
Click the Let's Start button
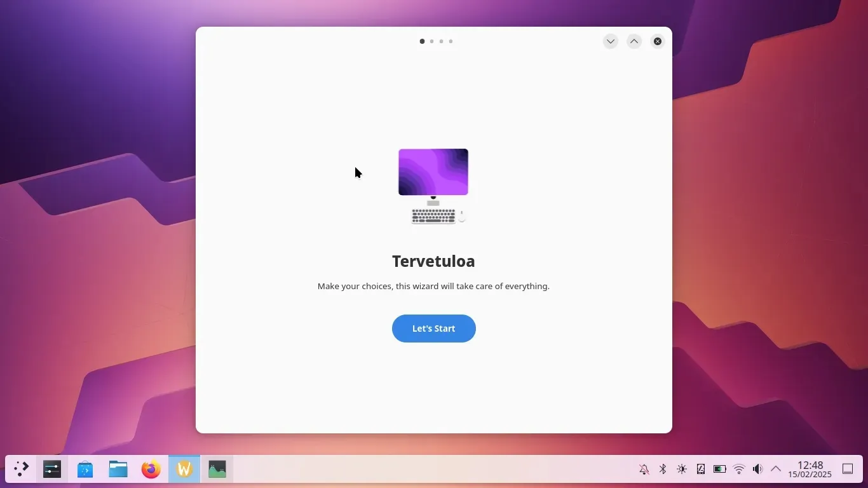click(433, 329)
